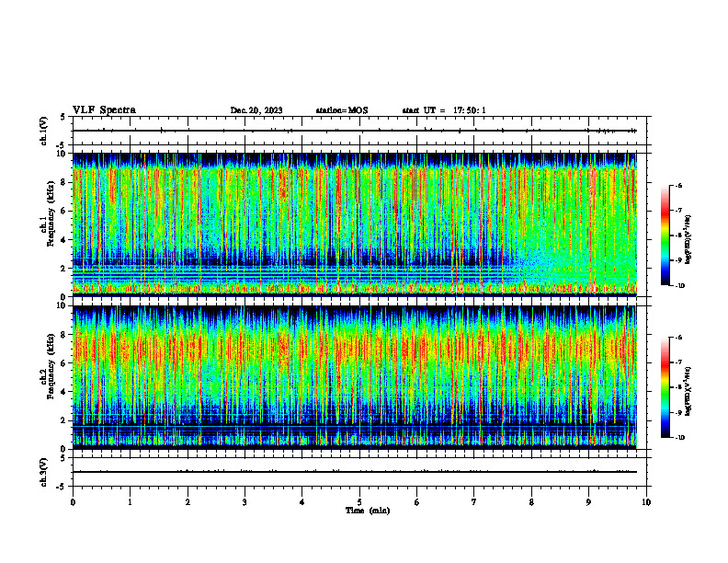Viewport: 728px width, 563px height.
Task: Click the "4" kHz tick on ch.2 axis
Action: tap(64, 392)
